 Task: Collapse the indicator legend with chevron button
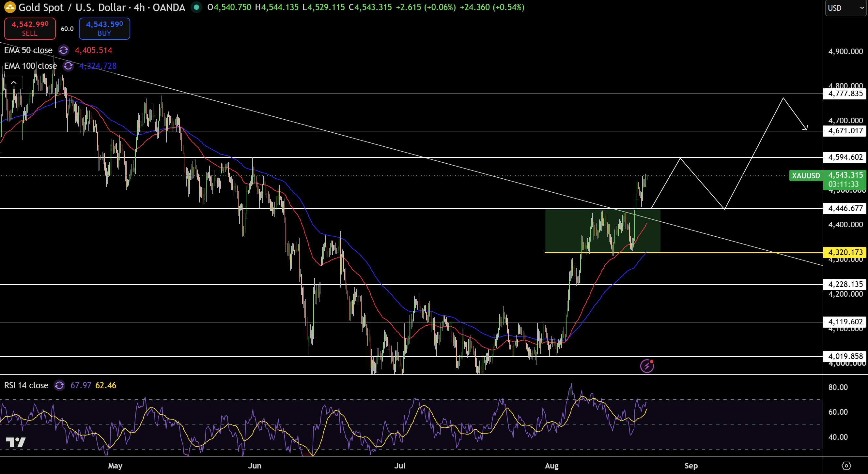pos(13,82)
